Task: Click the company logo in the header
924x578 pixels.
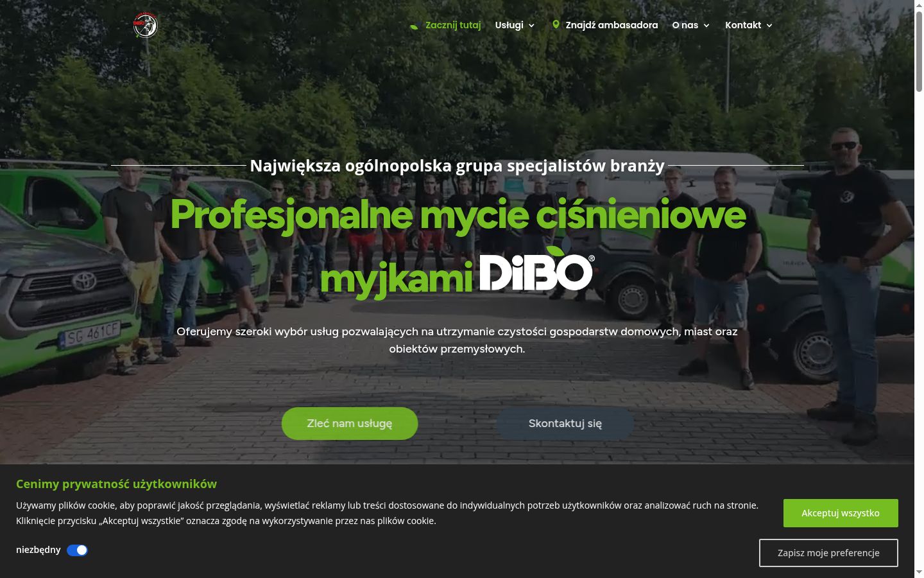Action: 146,25
